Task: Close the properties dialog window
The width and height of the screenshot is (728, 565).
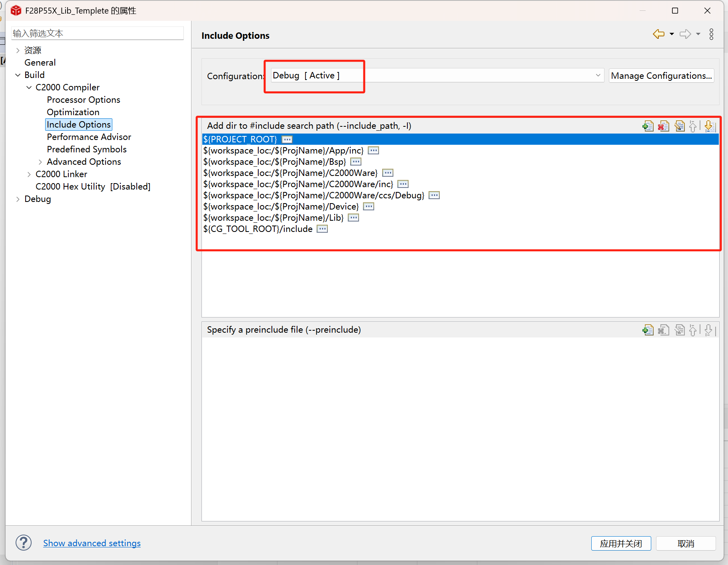Action: click(x=707, y=11)
